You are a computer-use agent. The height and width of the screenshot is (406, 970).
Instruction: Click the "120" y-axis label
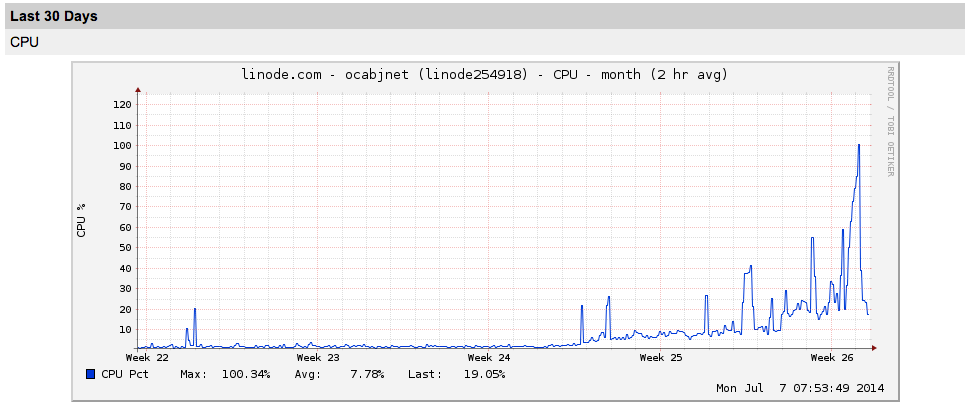point(122,105)
